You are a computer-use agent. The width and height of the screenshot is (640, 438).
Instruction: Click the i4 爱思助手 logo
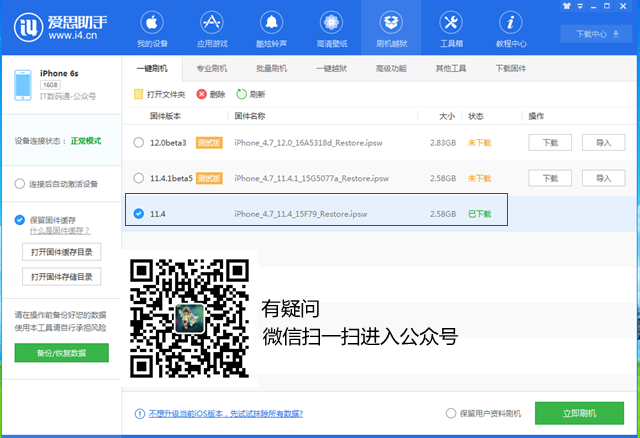coord(60,27)
